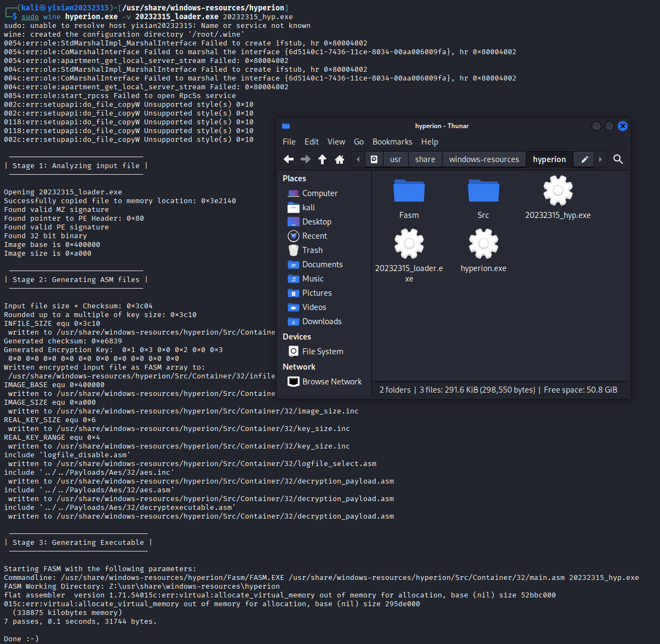This screenshot has height=644, width=660.
Task: Open kali home in Places sidebar
Action: click(308, 208)
